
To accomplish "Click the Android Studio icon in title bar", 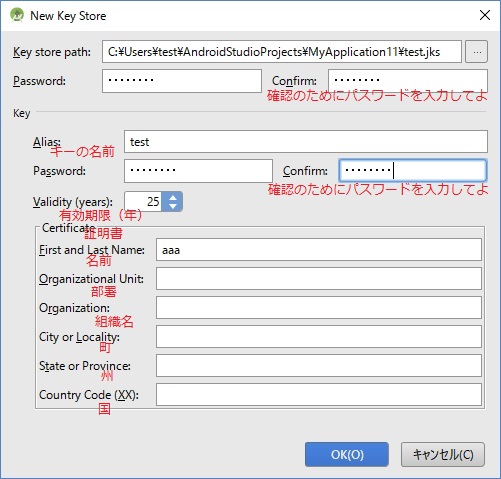I will click(17, 15).
